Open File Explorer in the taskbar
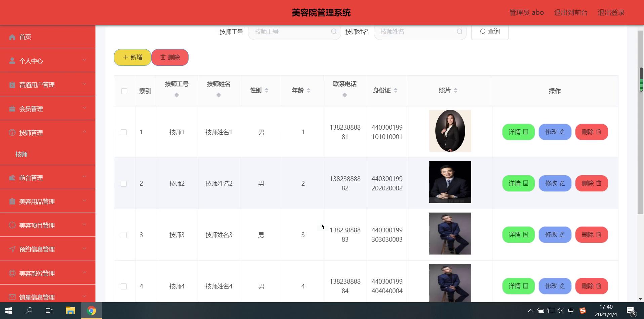644x319 pixels. click(70, 311)
